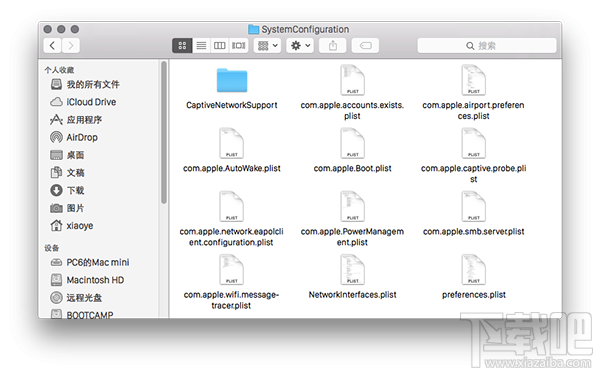This screenshot has width=600, height=373.
Task: Switch to icon view
Action: tap(182, 46)
